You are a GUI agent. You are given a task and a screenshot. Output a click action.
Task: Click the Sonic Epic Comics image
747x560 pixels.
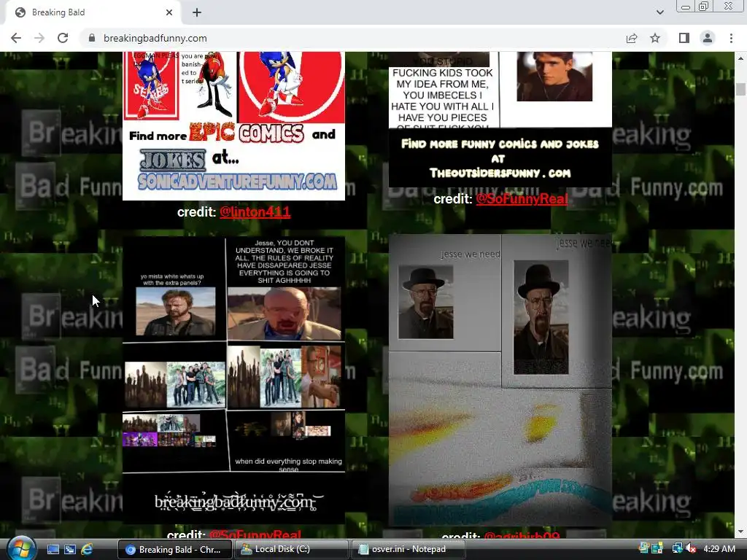(x=233, y=125)
